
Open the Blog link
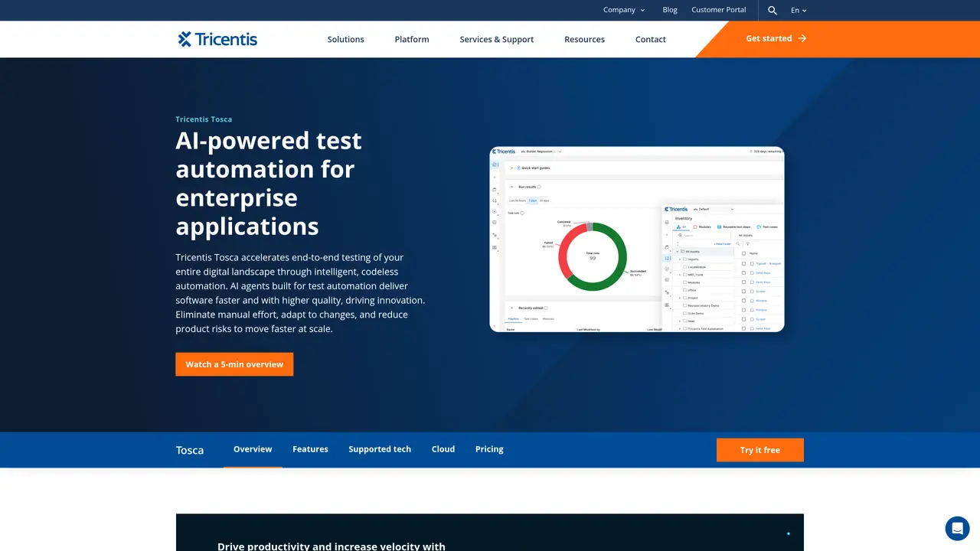pyautogui.click(x=670, y=10)
